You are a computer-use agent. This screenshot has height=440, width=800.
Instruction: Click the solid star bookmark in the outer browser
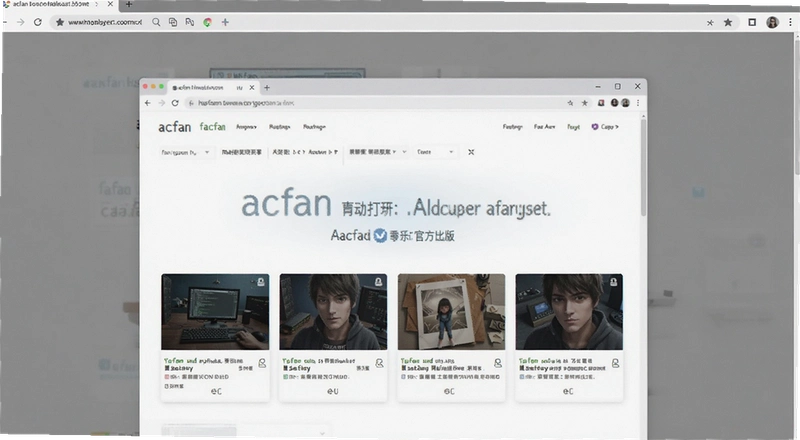tap(728, 22)
